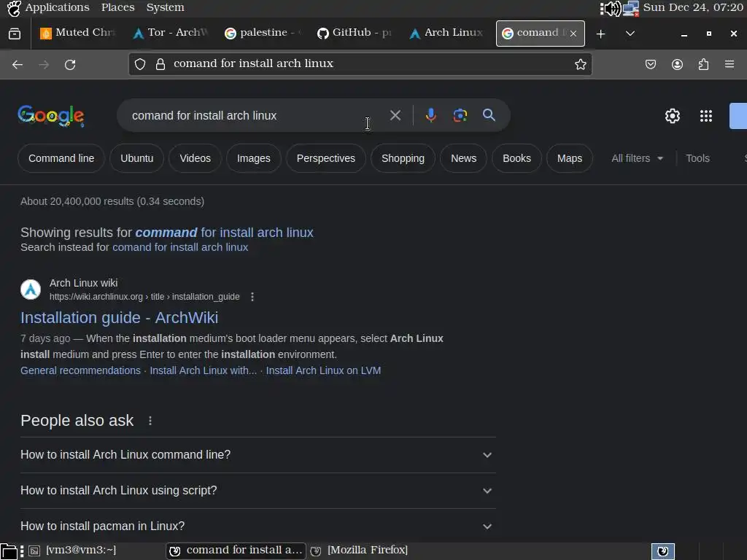Click the show desktop icon in bottom panel
Image resolution: width=747 pixels, height=560 pixels.
(x=9, y=551)
